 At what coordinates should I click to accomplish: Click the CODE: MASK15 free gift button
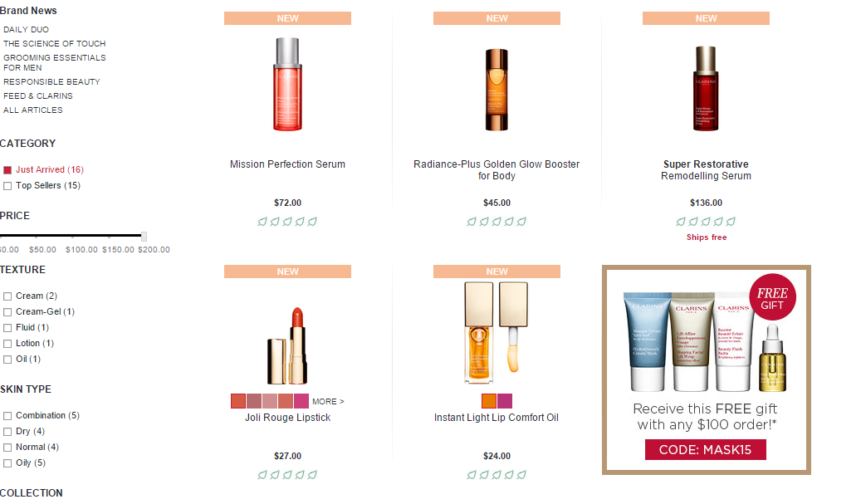(706, 450)
